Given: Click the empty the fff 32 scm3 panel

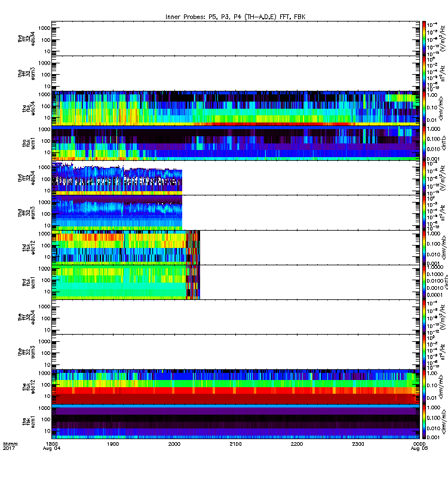Looking at the screenshot, I should (235, 352).
